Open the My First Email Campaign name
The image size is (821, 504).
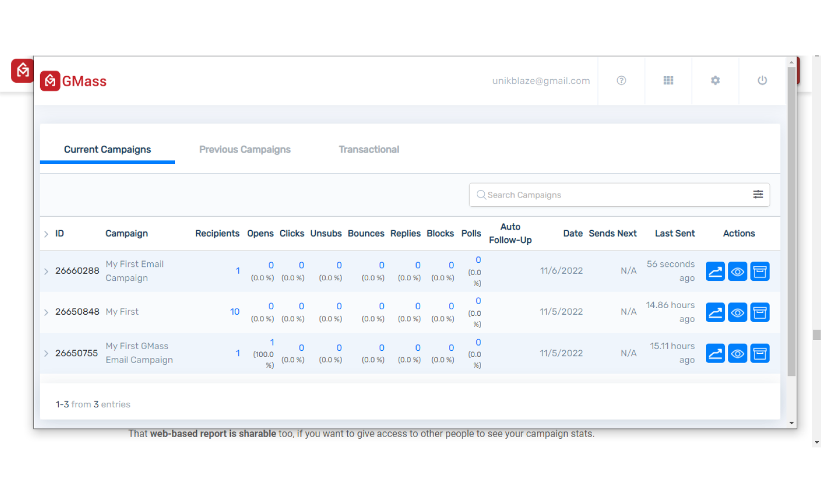click(135, 271)
